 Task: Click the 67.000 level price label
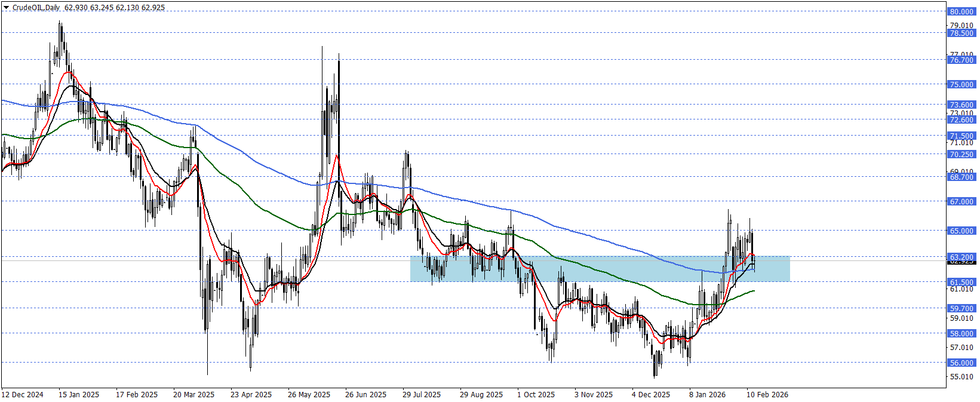click(x=961, y=202)
